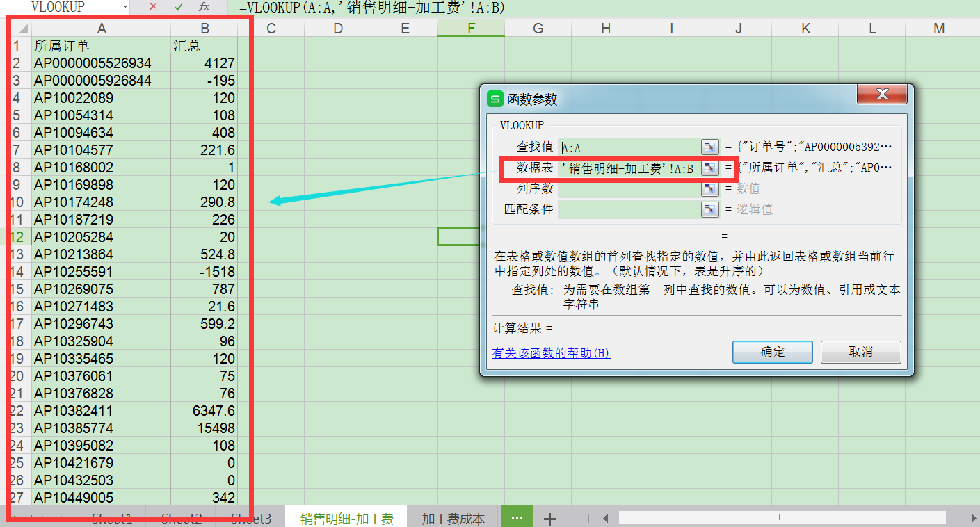Show more sheets with the green ellipsis button
Screen dimensions: 980x527
pyautogui.click(x=517, y=518)
